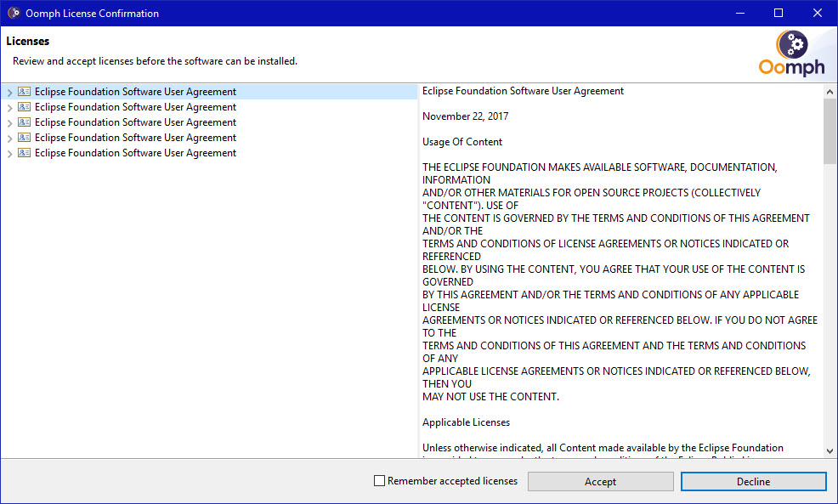Click the scroll-down arrow of the license text
The width and height of the screenshot is (838, 504).
830,450
